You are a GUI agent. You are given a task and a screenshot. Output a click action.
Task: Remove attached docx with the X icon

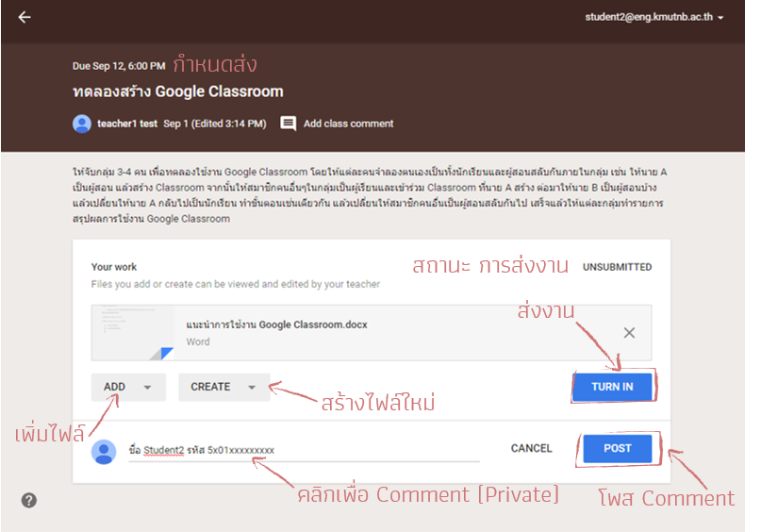click(630, 333)
